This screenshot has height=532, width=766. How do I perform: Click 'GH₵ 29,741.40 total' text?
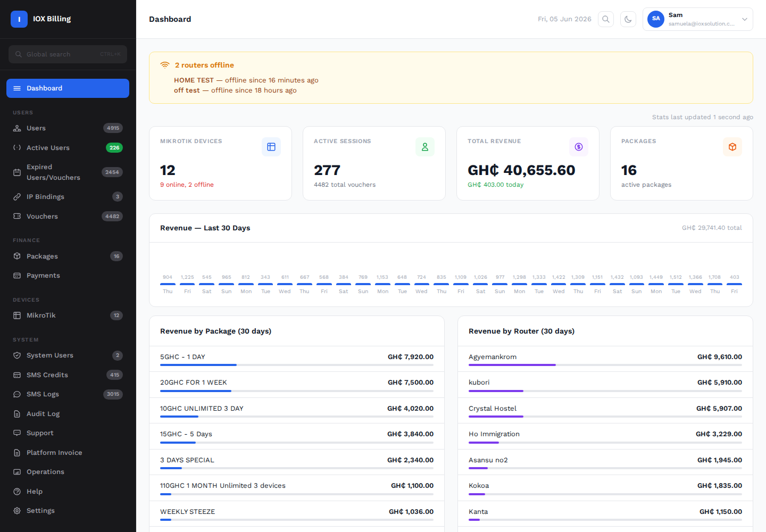tap(712, 228)
